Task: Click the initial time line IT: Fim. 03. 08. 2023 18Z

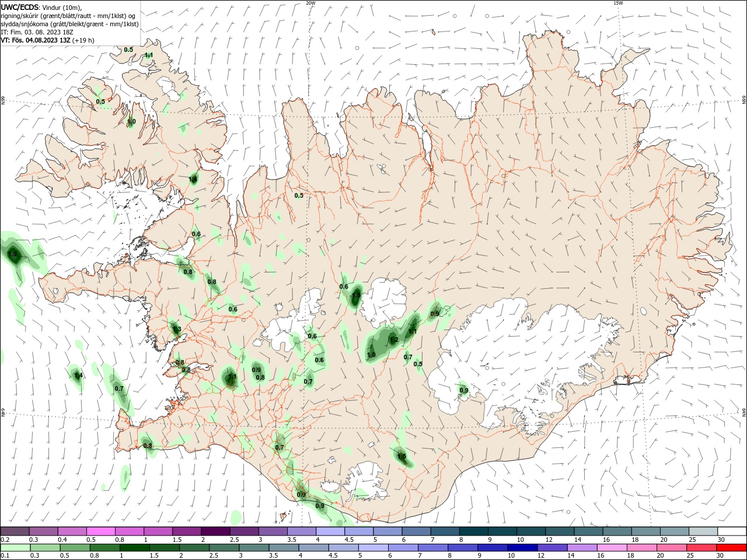Action: coord(36,32)
